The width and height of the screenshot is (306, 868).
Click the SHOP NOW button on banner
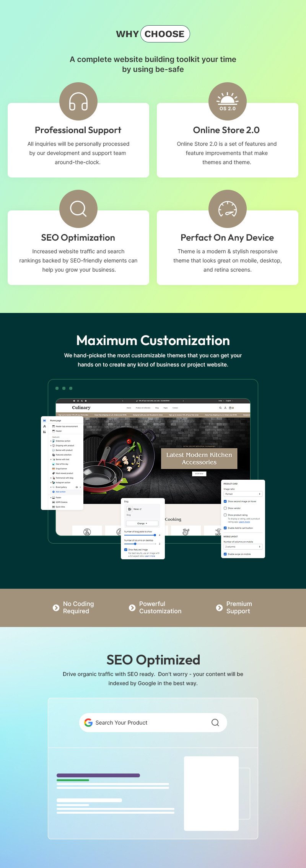pyautogui.click(x=199, y=474)
